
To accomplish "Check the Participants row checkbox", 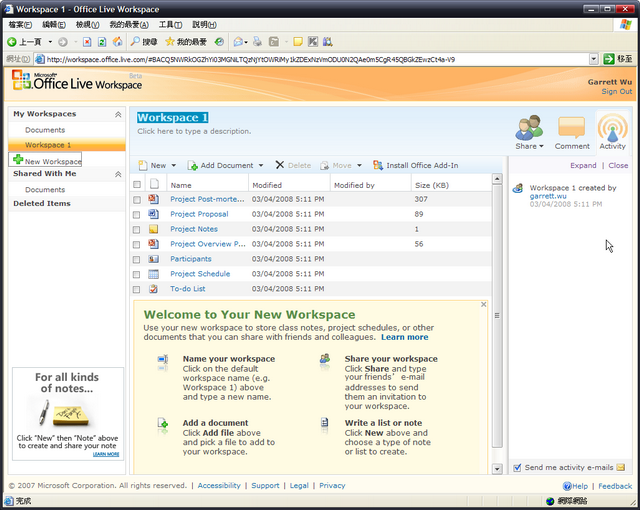I will 137,259.
